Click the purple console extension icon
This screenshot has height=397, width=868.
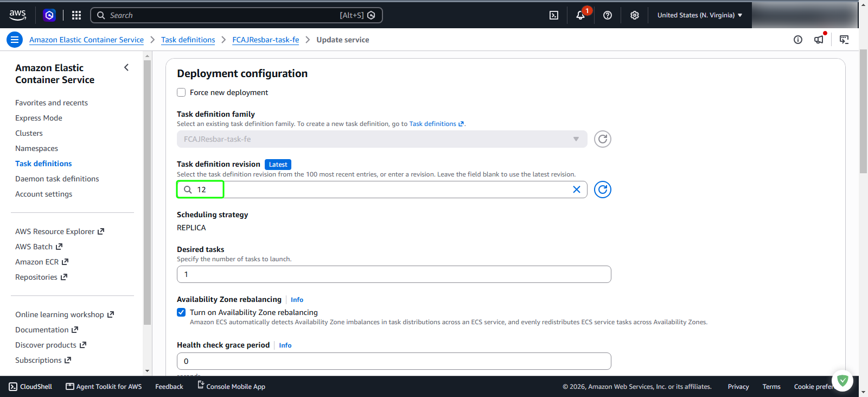point(49,15)
